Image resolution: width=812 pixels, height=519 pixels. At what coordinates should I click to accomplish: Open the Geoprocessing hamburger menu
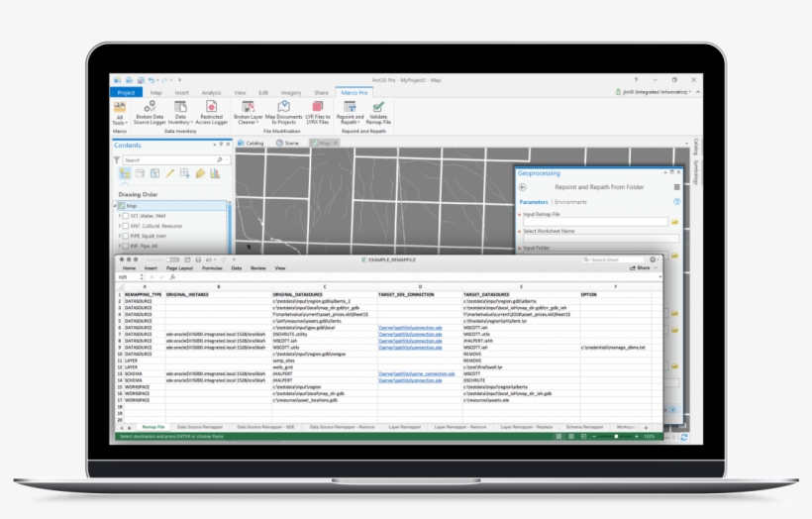[676, 187]
